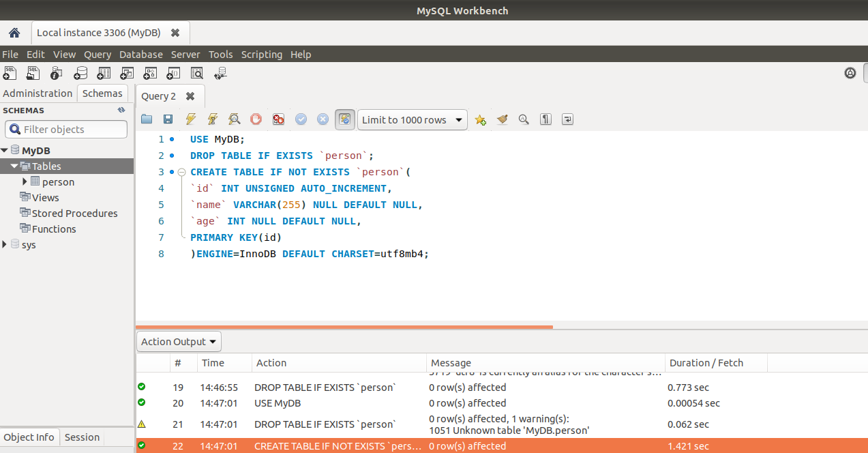The height and width of the screenshot is (453, 868).
Task: Toggle the auto-commit mode button
Action: click(345, 119)
